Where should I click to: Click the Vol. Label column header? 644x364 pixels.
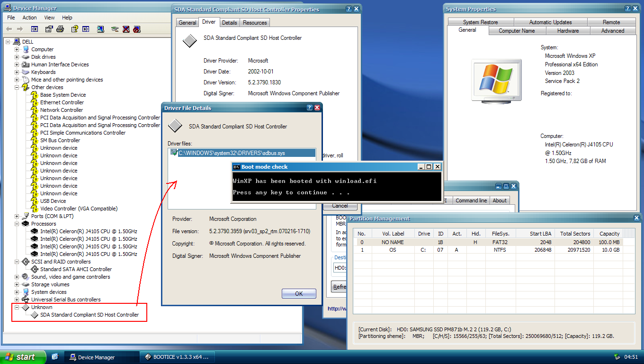[x=393, y=234]
